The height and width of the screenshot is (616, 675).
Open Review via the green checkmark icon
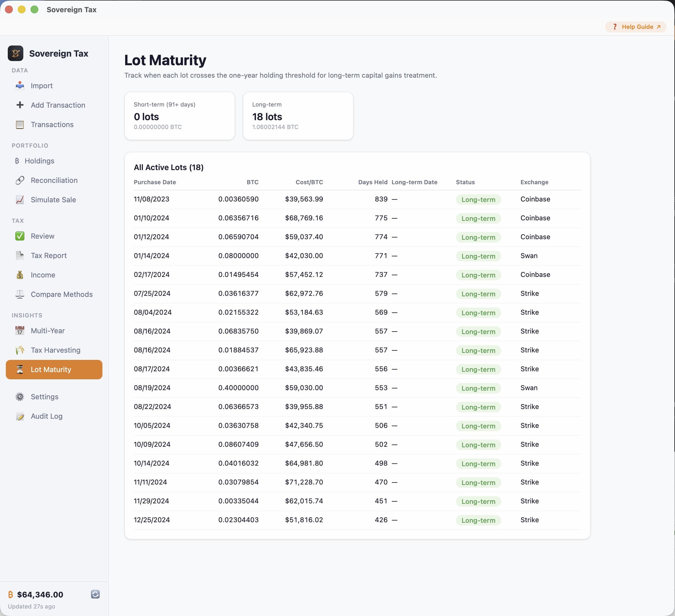click(20, 236)
